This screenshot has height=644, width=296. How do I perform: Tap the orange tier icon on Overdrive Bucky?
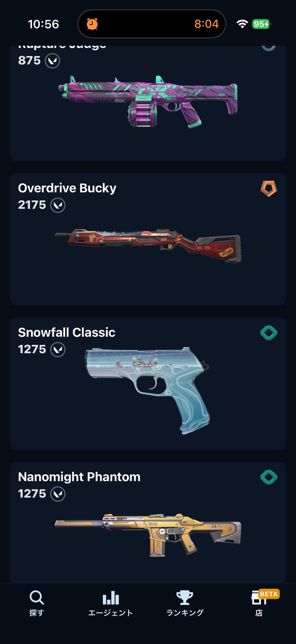(x=269, y=188)
